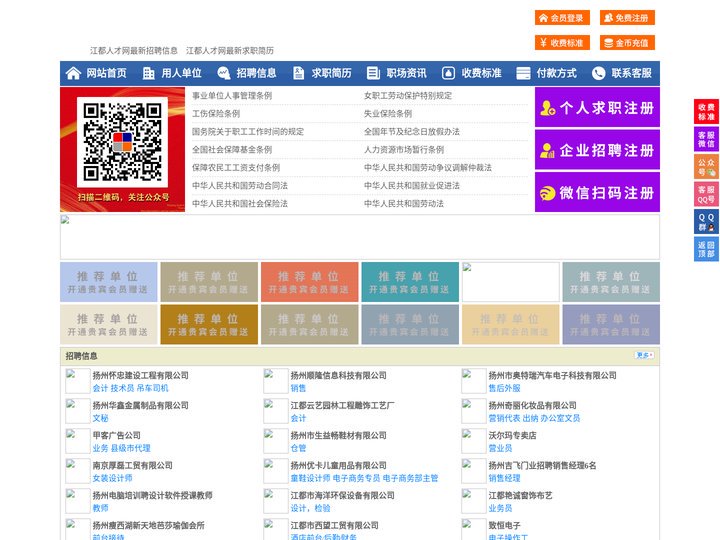The height and width of the screenshot is (540, 720).
Task: Click the 更多 link in 招聘信息 header
Action: click(644, 355)
